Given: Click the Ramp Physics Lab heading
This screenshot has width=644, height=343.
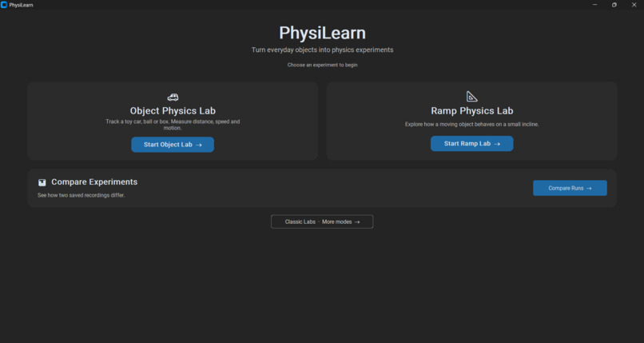Looking at the screenshot, I should click(x=472, y=111).
